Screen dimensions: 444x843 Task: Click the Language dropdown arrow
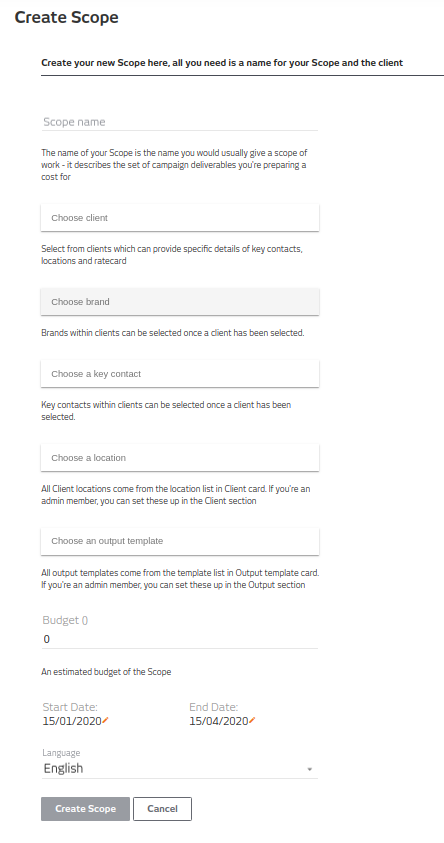coord(310,769)
